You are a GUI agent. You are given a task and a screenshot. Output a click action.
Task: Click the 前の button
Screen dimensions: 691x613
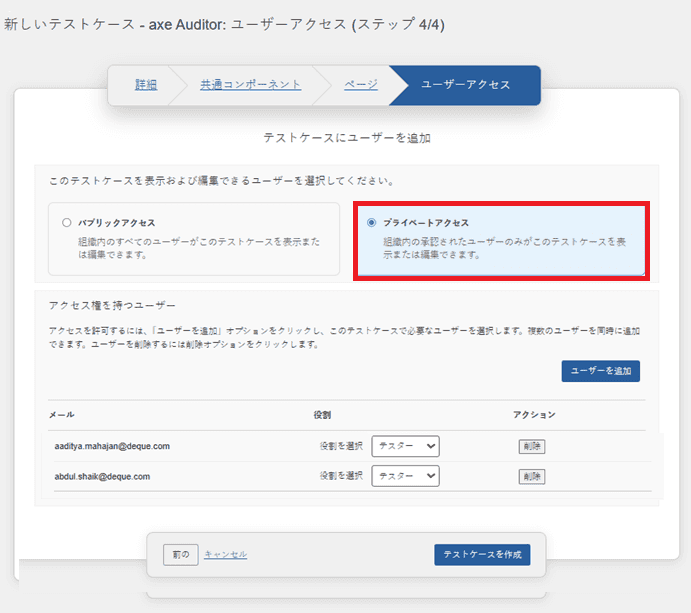180,554
